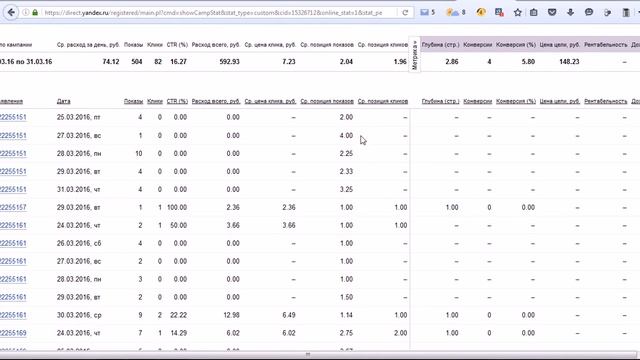The height and width of the screenshot is (360, 640).
Task: Select summary CTR value 16.27
Action: click(x=179, y=62)
